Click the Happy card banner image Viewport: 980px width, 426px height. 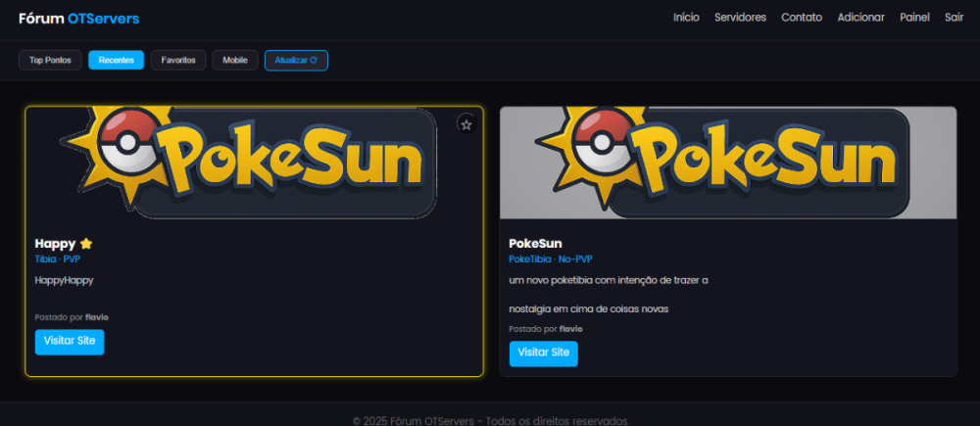click(254, 163)
